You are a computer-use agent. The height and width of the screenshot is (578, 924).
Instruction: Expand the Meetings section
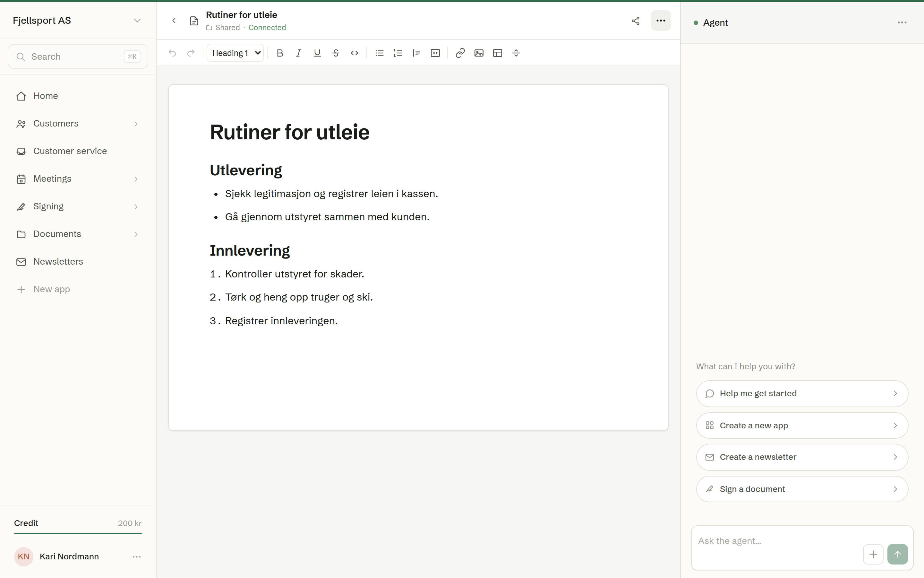(x=136, y=179)
